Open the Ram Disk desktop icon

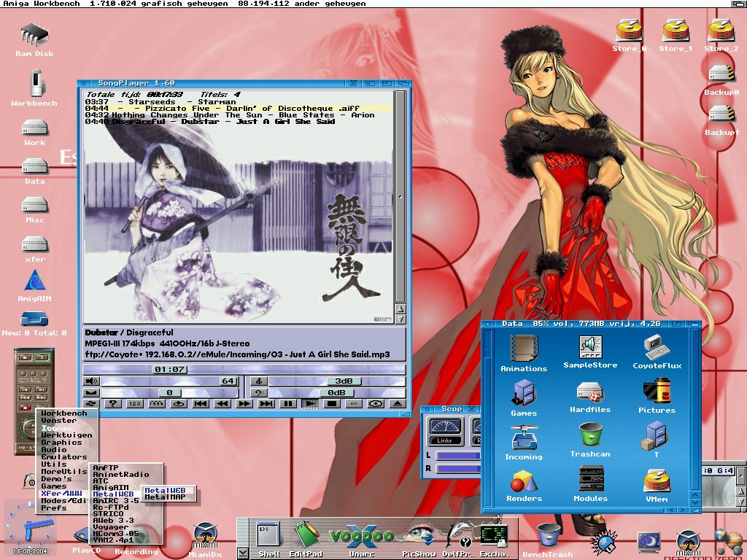coord(34,39)
